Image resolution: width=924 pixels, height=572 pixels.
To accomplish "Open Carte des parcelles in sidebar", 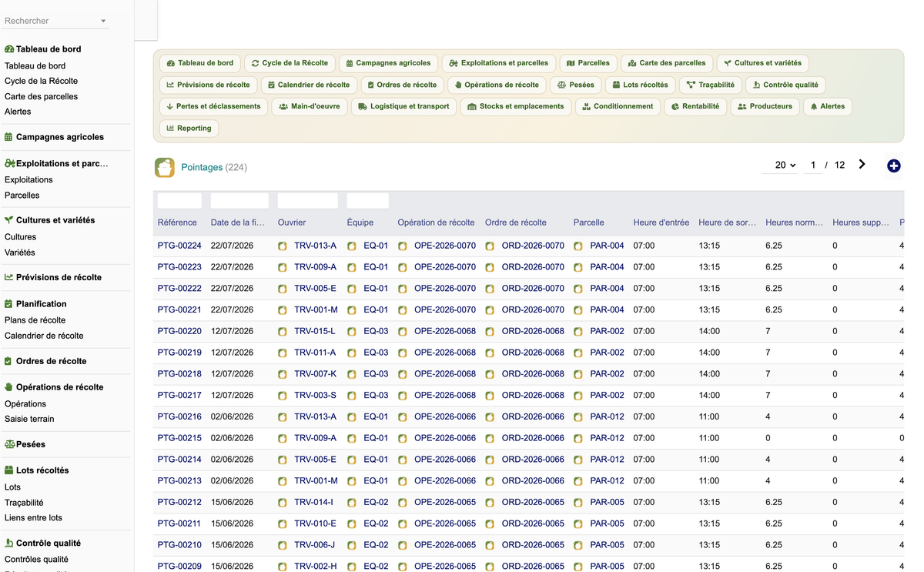I will pos(41,96).
